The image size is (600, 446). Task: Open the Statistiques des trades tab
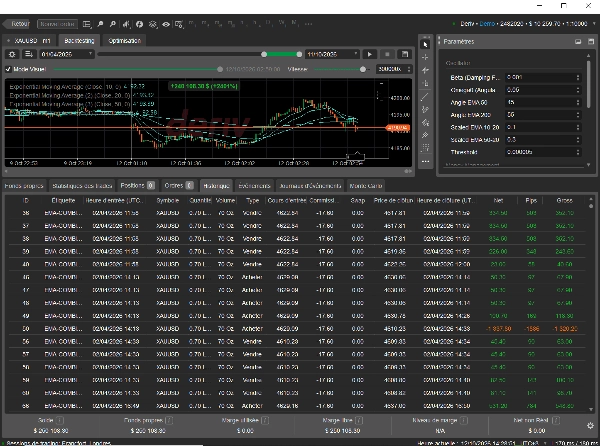point(82,186)
